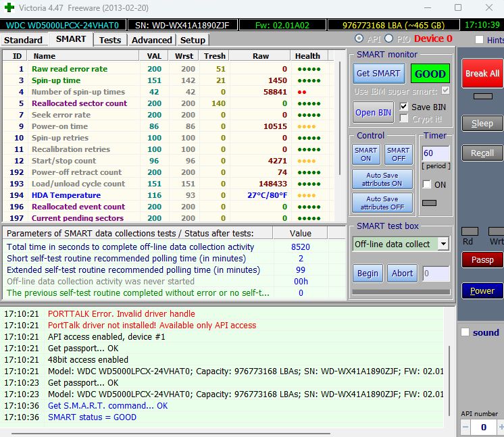Select Current pending sectors row
This screenshot has height=437, width=504.
point(168,218)
